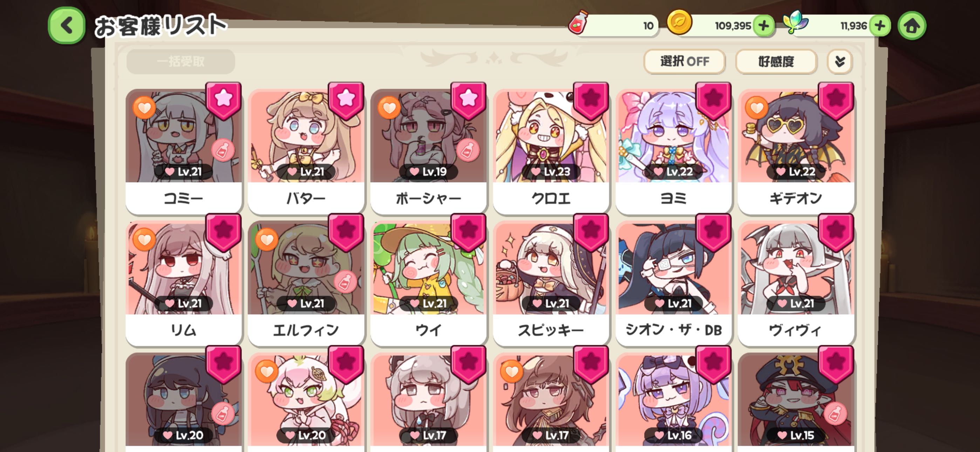The height and width of the screenshot is (452, 980).
Task: Tap the orange heart on ギデオン's card
Action: (756, 108)
